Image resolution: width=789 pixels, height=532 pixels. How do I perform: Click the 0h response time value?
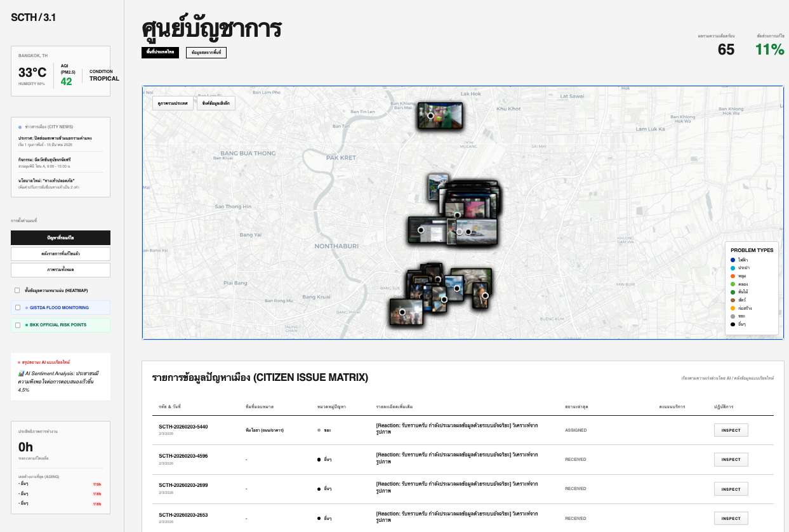pos(25,446)
